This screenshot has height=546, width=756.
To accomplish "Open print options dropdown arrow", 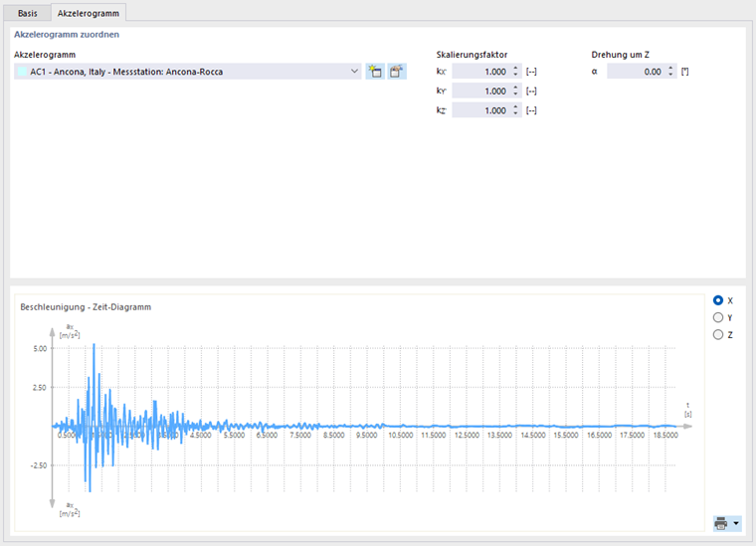I will [736, 523].
